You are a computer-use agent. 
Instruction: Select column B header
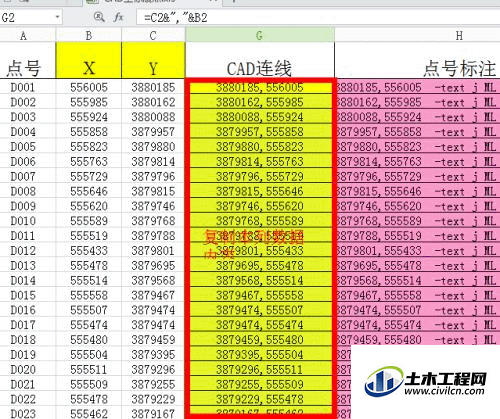tap(89, 35)
